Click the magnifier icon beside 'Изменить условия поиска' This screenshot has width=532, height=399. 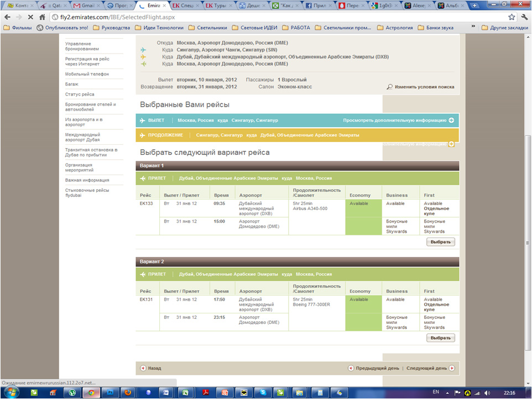pos(389,87)
